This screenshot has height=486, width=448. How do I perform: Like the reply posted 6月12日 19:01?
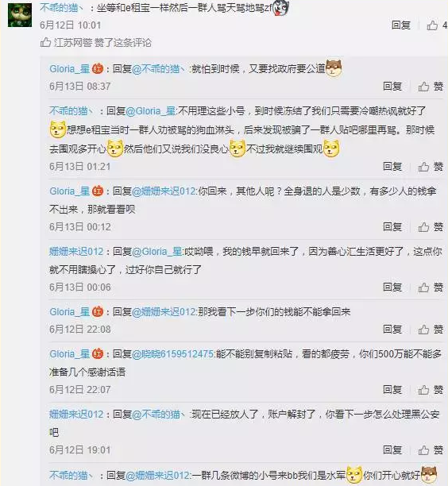pos(431,449)
